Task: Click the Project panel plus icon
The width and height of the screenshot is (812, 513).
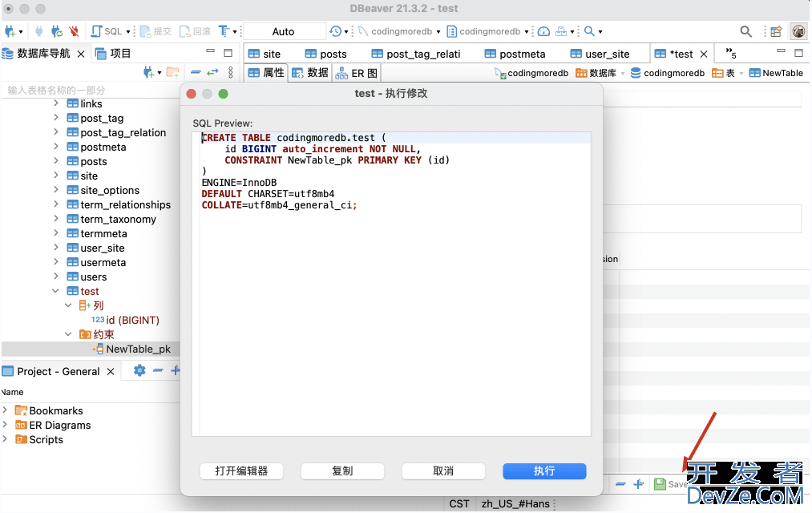Action: click(x=175, y=370)
